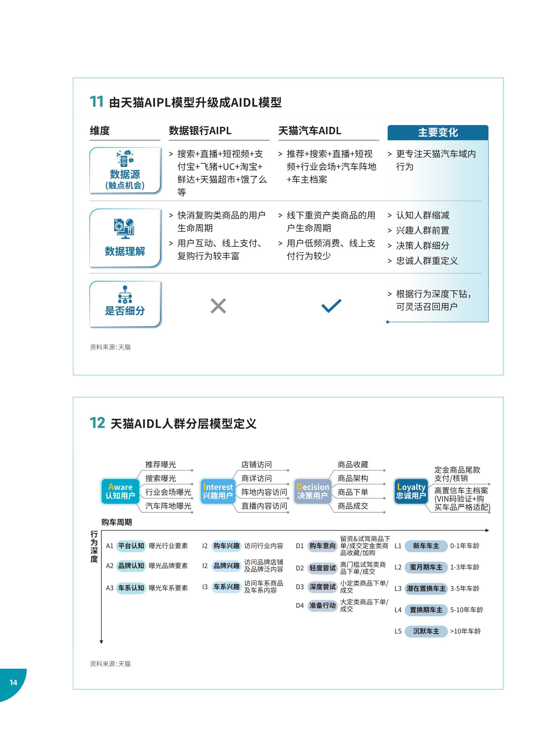Click the 轻度尝试 pill label
This screenshot has width=535, height=756.
(322, 568)
